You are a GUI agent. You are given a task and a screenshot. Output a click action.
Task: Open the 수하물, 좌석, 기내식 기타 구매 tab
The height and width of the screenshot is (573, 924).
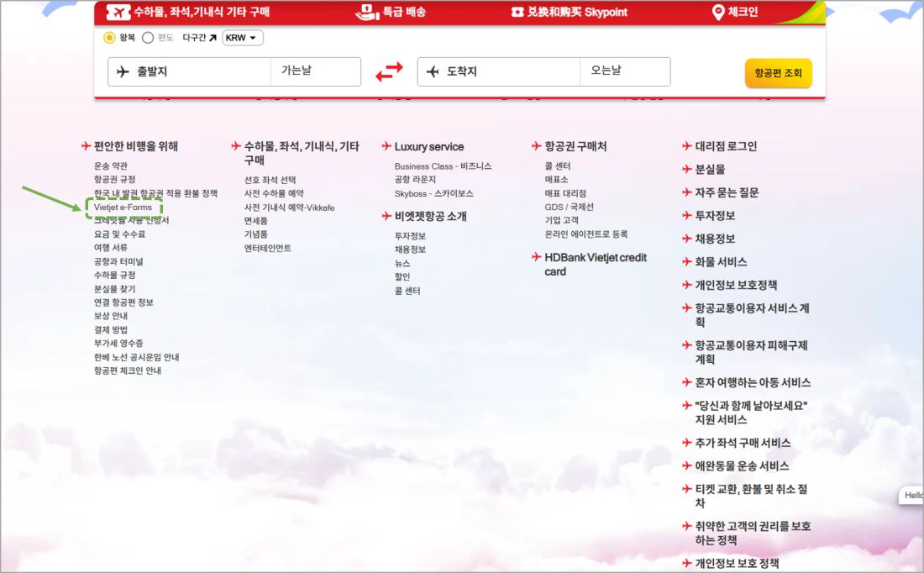coord(202,12)
